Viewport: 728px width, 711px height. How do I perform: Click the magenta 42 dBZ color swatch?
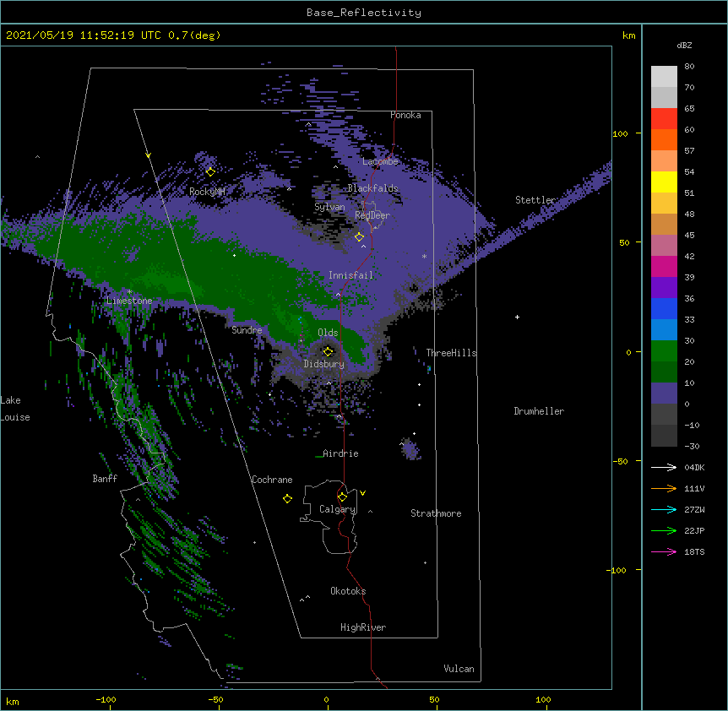[x=664, y=266]
